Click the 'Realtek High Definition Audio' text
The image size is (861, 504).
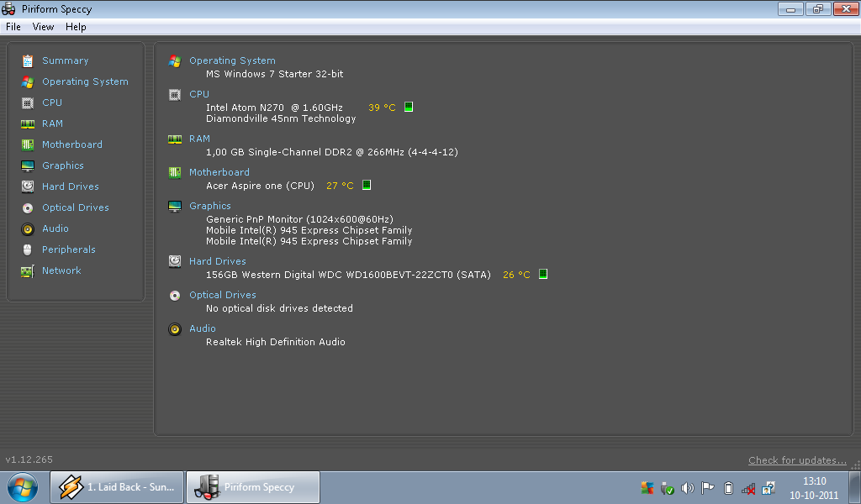(x=276, y=342)
